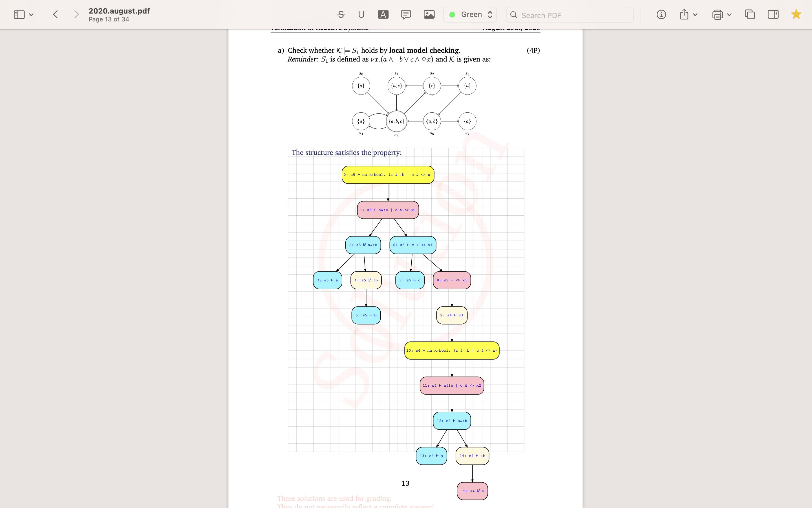This screenshot has height=508, width=812.
Task: Toggle the sidebar view button
Action: pyautogui.click(x=19, y=14)
